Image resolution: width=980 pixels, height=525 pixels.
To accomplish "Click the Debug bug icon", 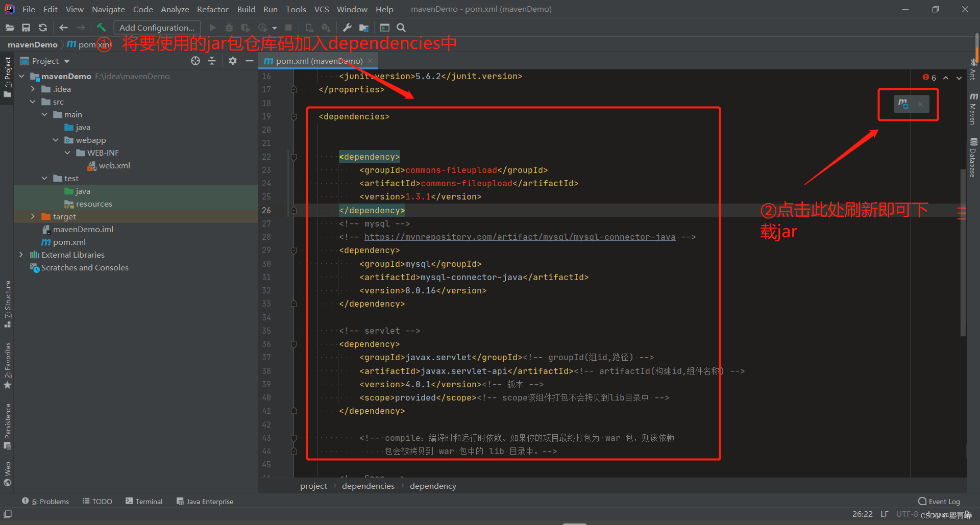I will 229,28.
